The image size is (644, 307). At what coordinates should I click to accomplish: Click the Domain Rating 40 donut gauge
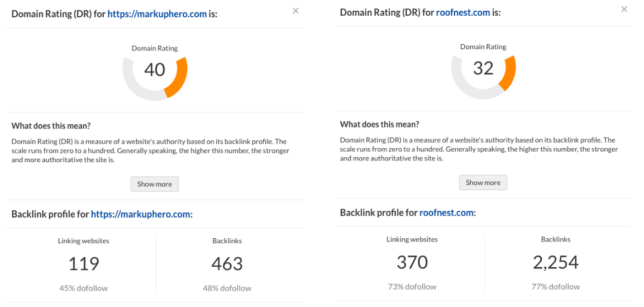tap(155, 69)
